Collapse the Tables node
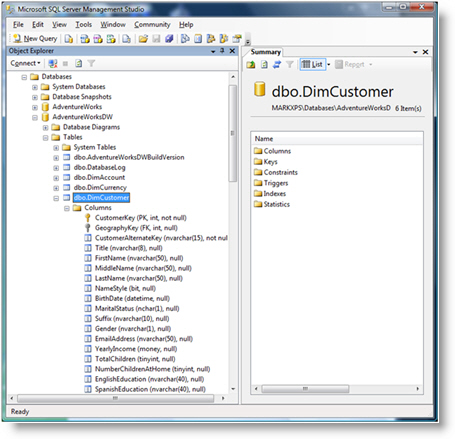This screenshot has height=439, width=455. [45, 138]
